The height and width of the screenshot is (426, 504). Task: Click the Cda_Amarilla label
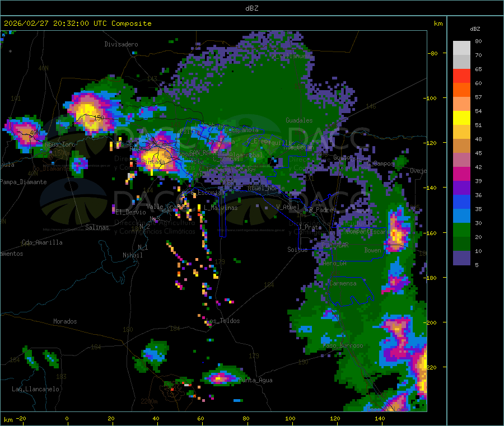(42, 242)
